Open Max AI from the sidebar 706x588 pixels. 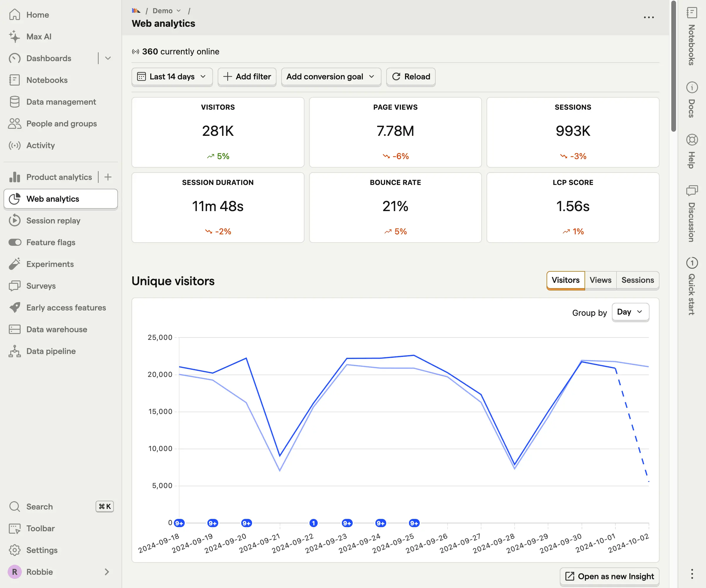tap(39, 37)
